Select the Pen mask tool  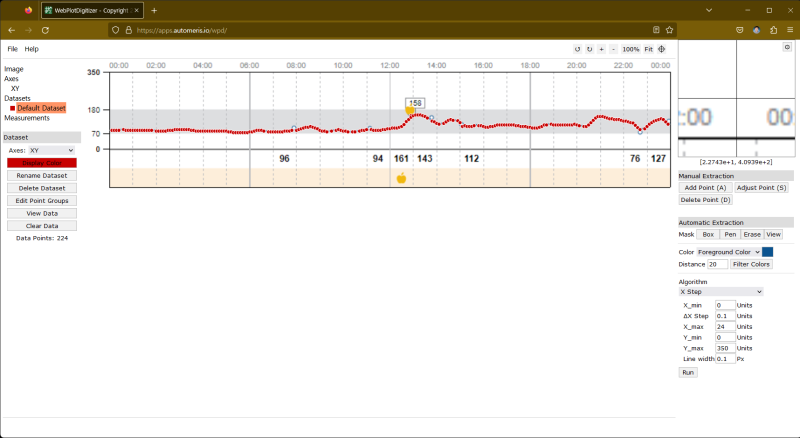pos(730,234)
